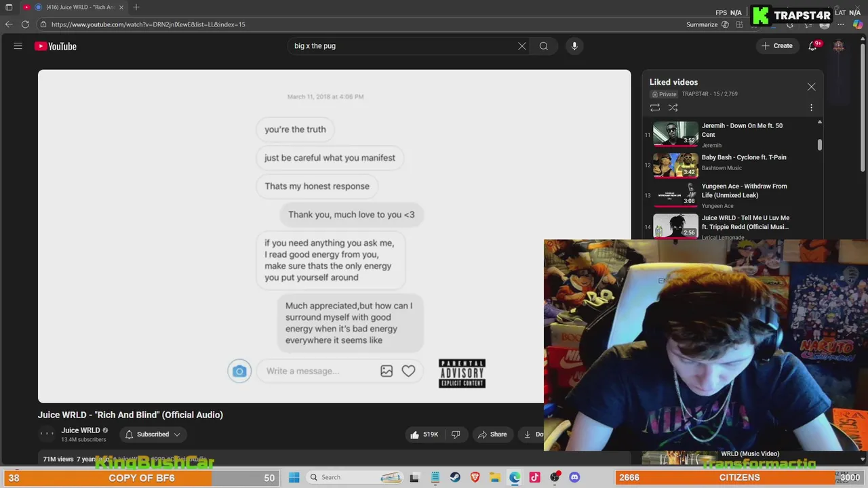Open the account avatar menu
Image resolution: width=868 pixels, height=488 pixels.
click(x=839, y=46)
